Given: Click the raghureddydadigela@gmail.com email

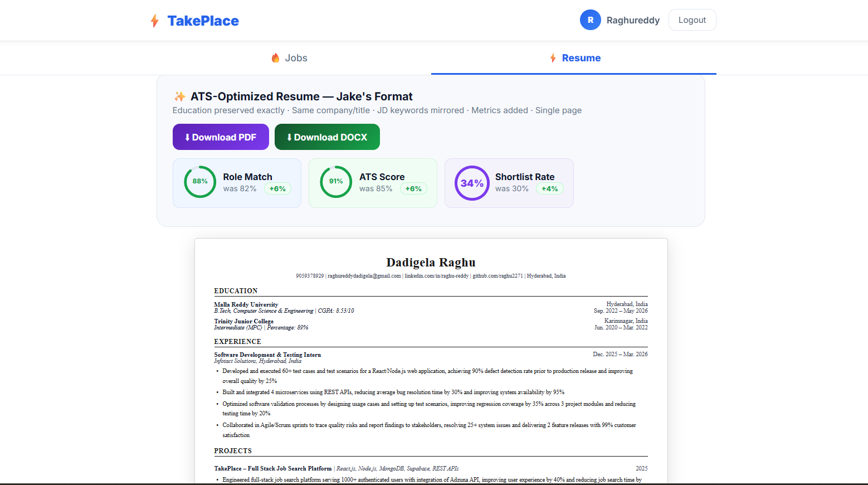Looking at the screenshot, I should tap(364, 276).
